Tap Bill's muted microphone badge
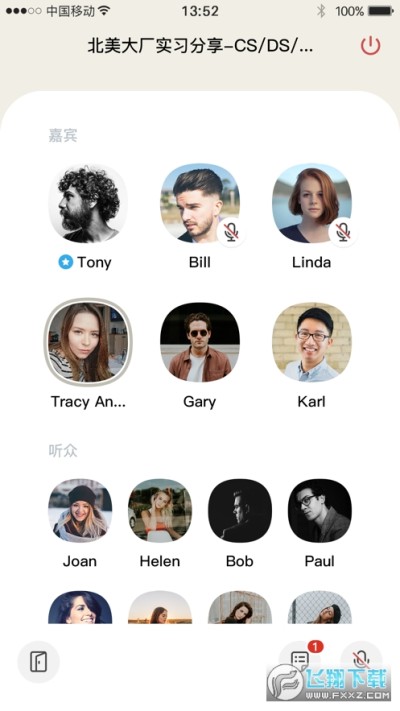 point(231,232)
